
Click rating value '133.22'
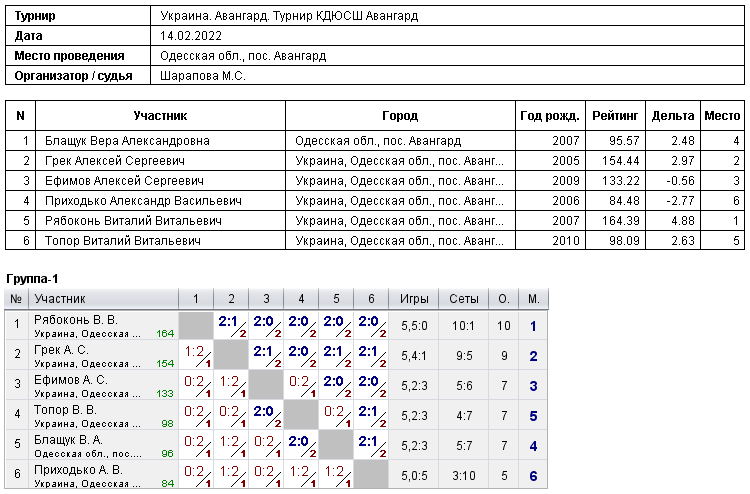pyautogui.click(x=621, y=181)
